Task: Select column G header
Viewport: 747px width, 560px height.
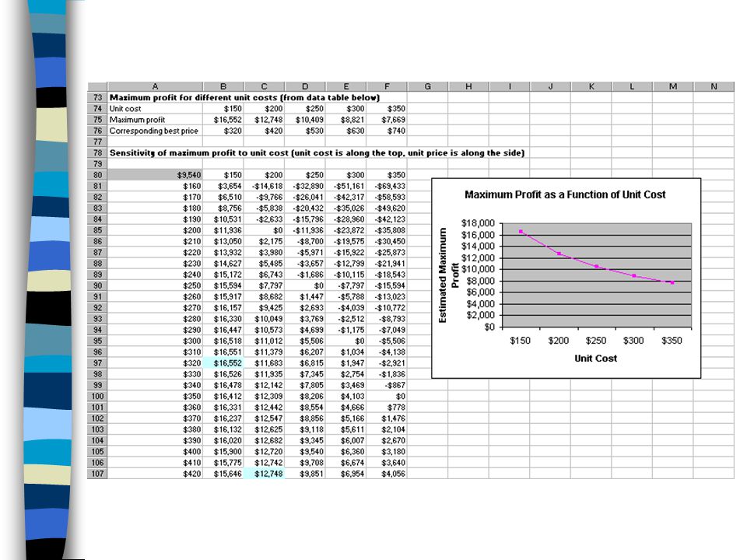Action: coord(428,86)
